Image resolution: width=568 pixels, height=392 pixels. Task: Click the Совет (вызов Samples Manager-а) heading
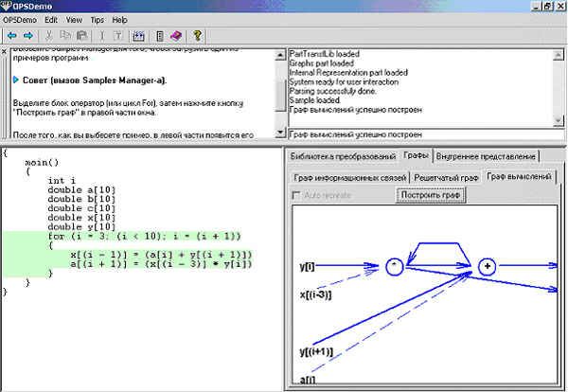(95, 80)
